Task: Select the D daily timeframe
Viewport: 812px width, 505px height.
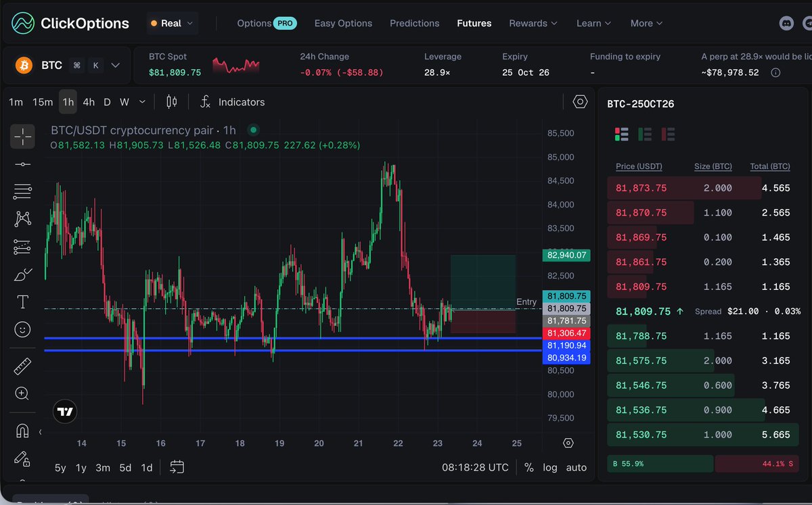Action: coord(107,102)
